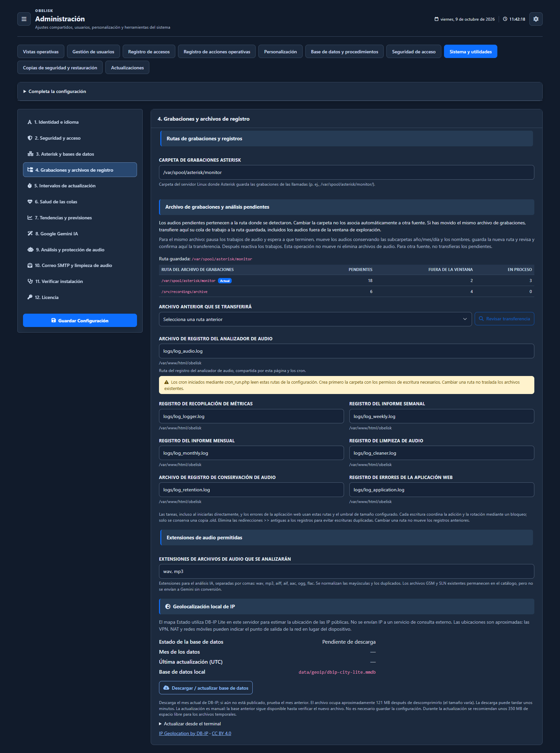Click the Actual badge in the recordings table
Image resolution: width=560 pixels, height=753 pixels.
click(225, 281)
